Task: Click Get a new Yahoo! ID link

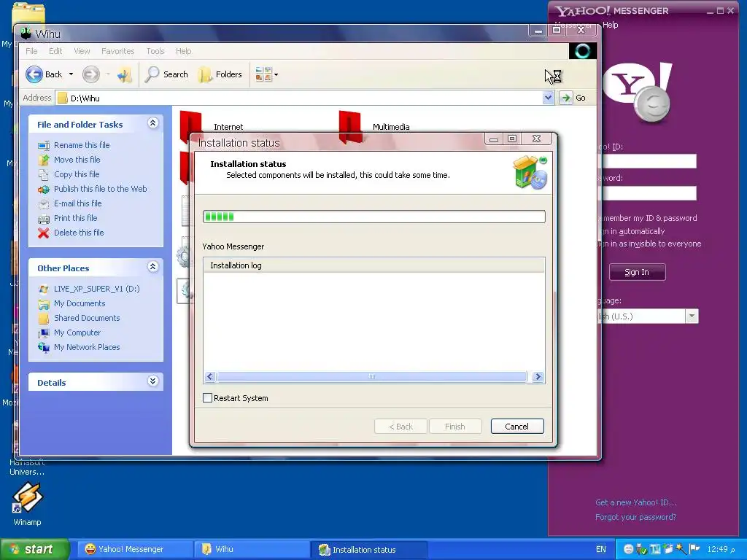Action: click(636, 502)
